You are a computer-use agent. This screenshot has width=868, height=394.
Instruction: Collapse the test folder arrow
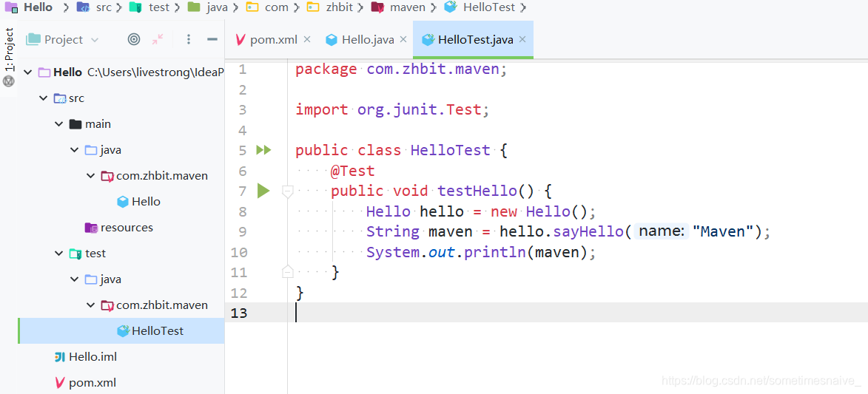click(58, 254)
